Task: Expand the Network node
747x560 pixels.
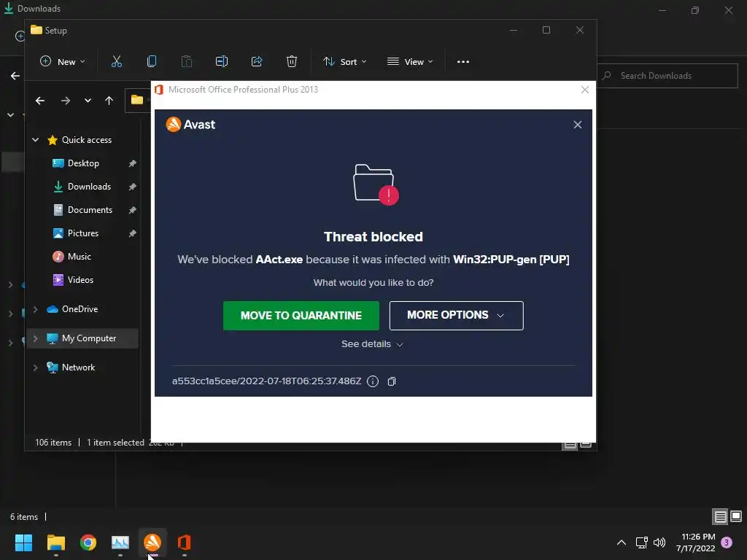Action: tap(35, 367)
